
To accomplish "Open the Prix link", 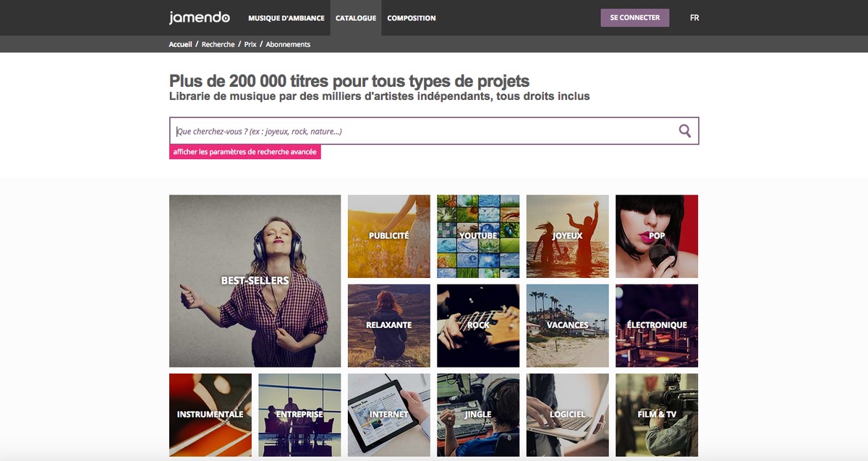I will tap(250, 44).
